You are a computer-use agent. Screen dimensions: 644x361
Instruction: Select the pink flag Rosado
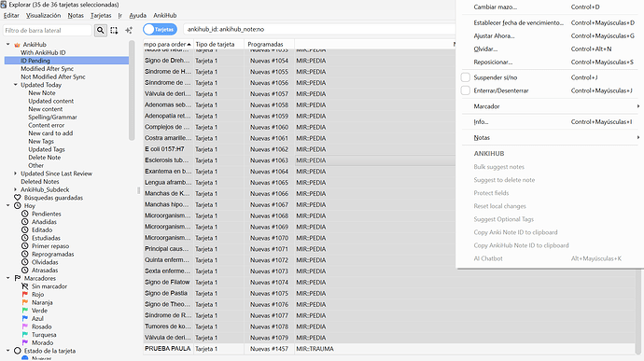[x=25, y=326]
